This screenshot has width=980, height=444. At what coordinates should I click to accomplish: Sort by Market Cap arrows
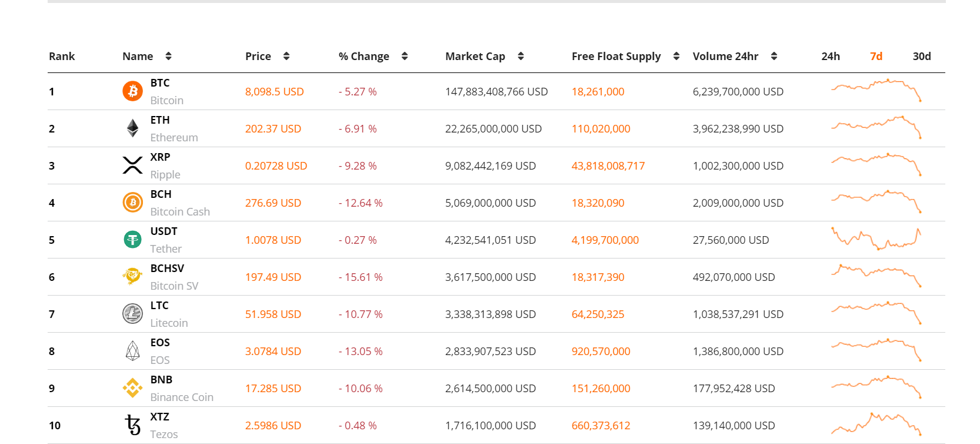click(x=521, y=56)
